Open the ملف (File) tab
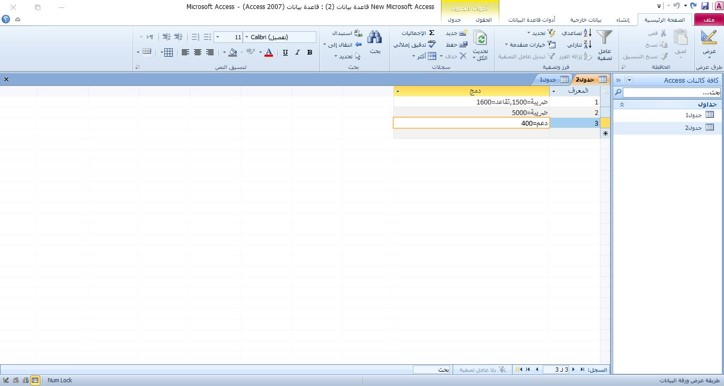 click(709, 20)
